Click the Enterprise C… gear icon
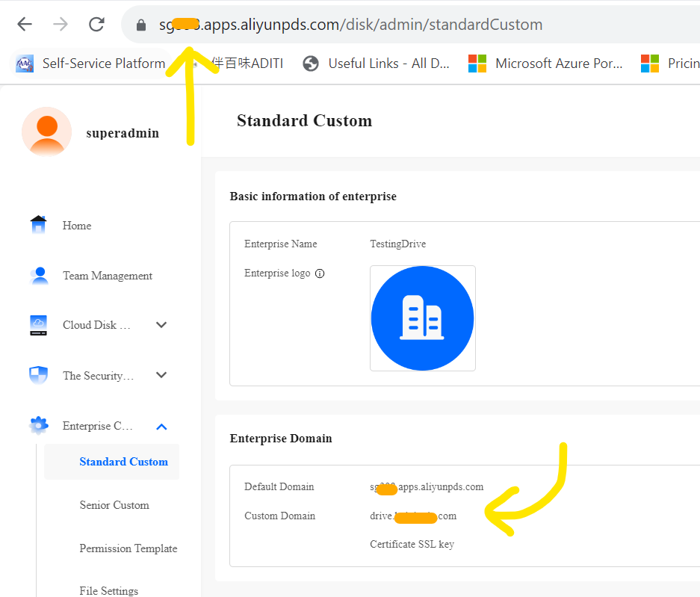Viewport: 700px width, 597px height. (x=39, y=426)
